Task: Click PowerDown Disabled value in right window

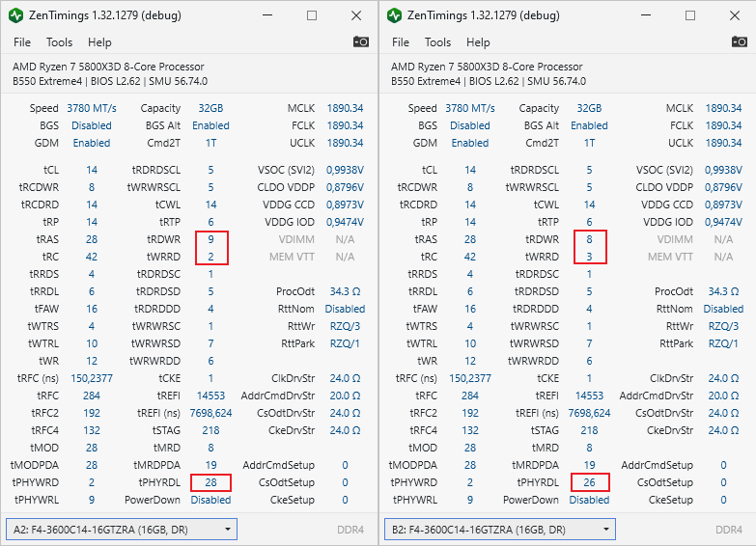Action: pyautogui.click(x=589, y=500)
